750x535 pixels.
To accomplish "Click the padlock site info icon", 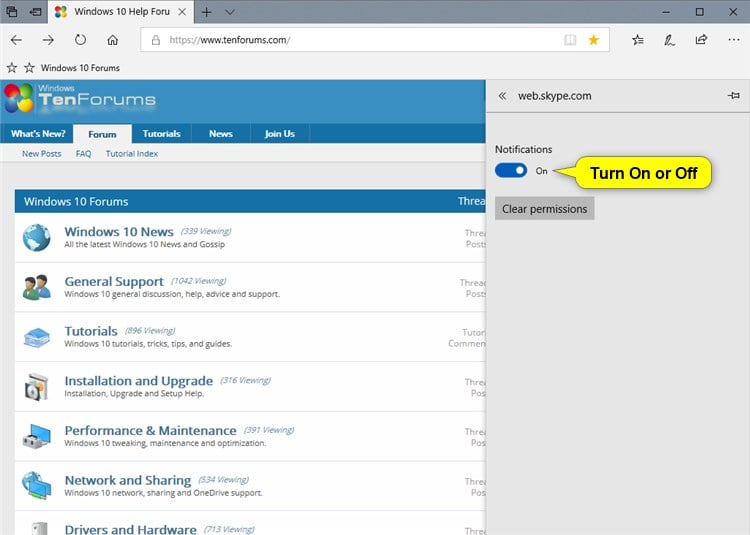I will [155, 40].
